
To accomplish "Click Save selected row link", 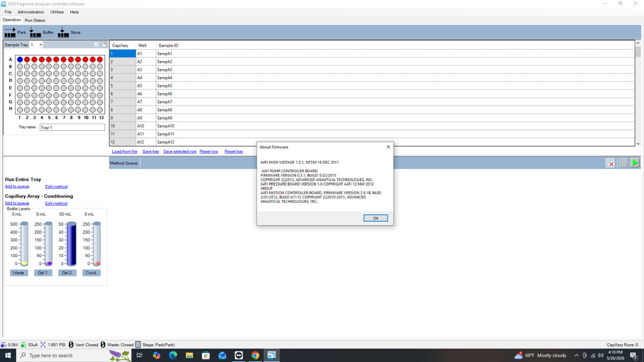I will click(180, 152).
